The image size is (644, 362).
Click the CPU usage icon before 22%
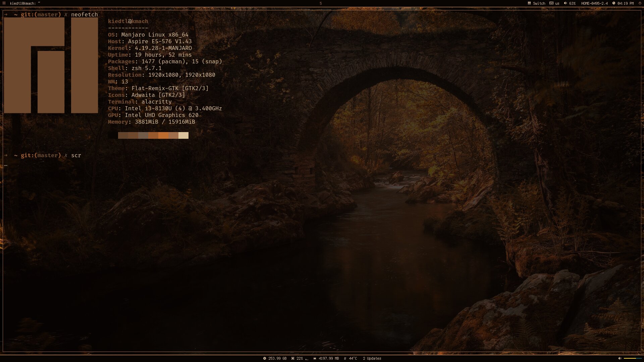(x=293, y=358)
